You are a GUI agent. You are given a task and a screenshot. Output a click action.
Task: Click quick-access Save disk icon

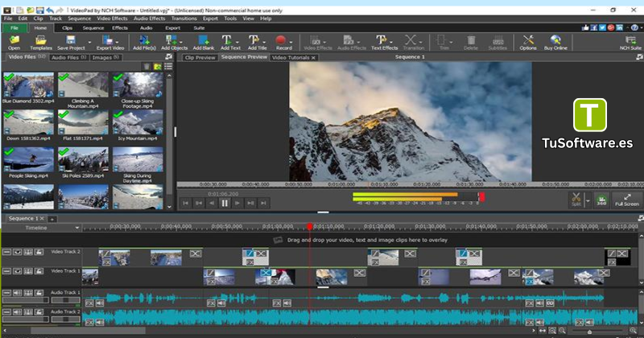tap(39, 10)
